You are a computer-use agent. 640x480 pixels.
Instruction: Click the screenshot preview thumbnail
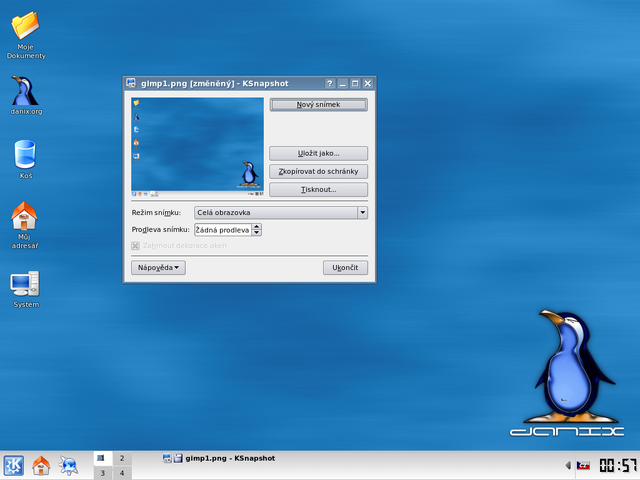(198, 147)
